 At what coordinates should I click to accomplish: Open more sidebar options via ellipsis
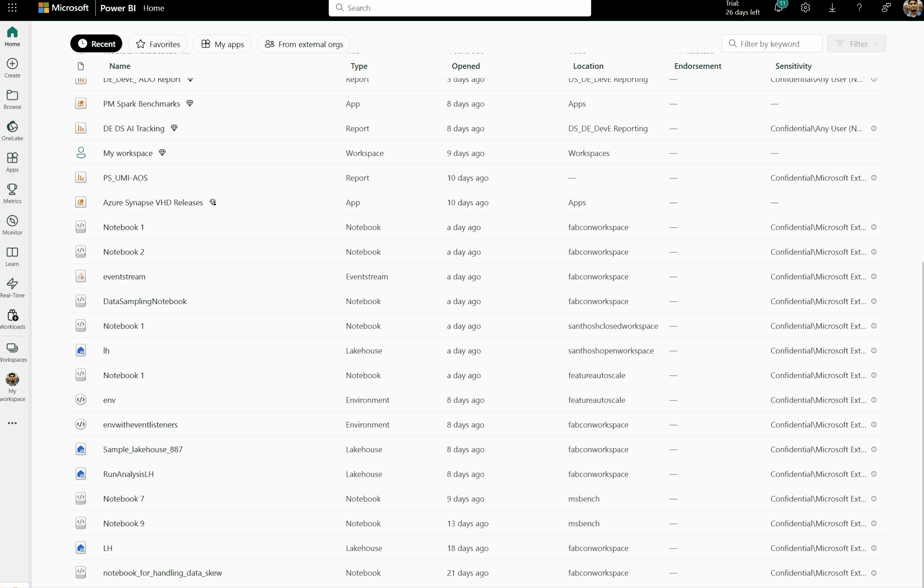[x=12, y=423]
